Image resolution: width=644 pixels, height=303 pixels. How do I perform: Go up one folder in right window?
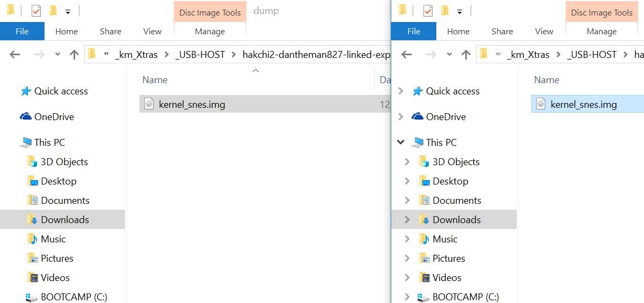[x=466, y=54]
